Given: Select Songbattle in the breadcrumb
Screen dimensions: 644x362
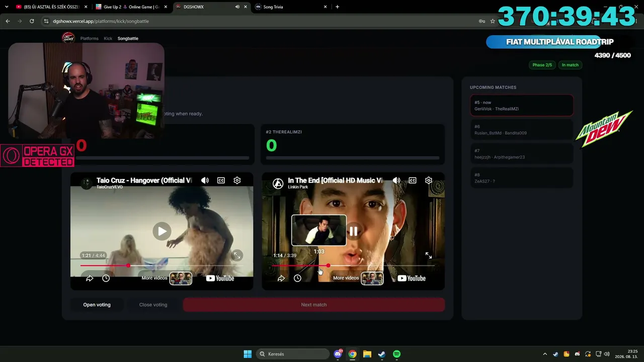Looking at the screenshot, I should (x=128, y=38).
